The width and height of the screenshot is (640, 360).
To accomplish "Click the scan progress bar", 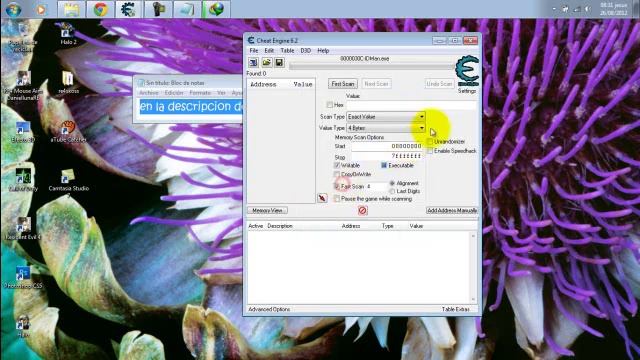I will [371, 66].
